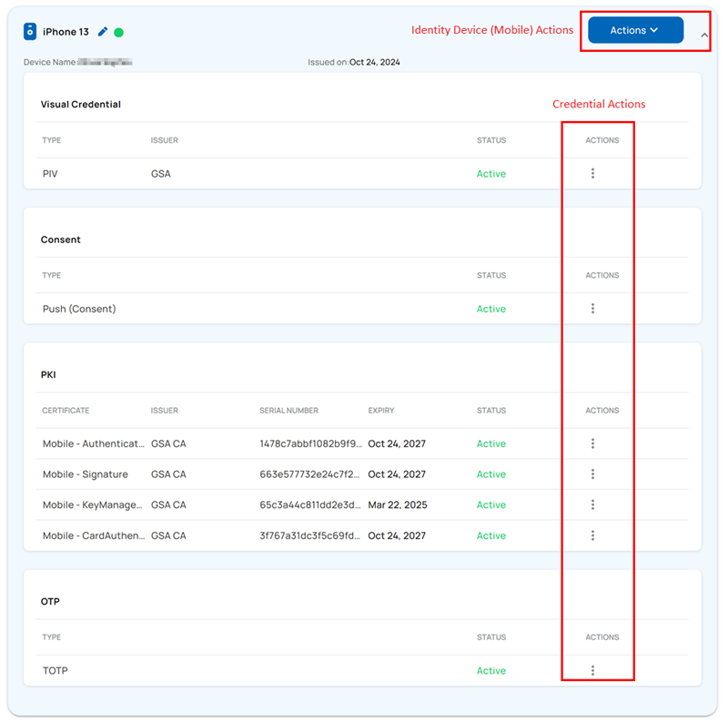Screen dimensions: 728x723
Task: Open three-dot menu for Push (Consent)
Action: [x=592, y=309]
